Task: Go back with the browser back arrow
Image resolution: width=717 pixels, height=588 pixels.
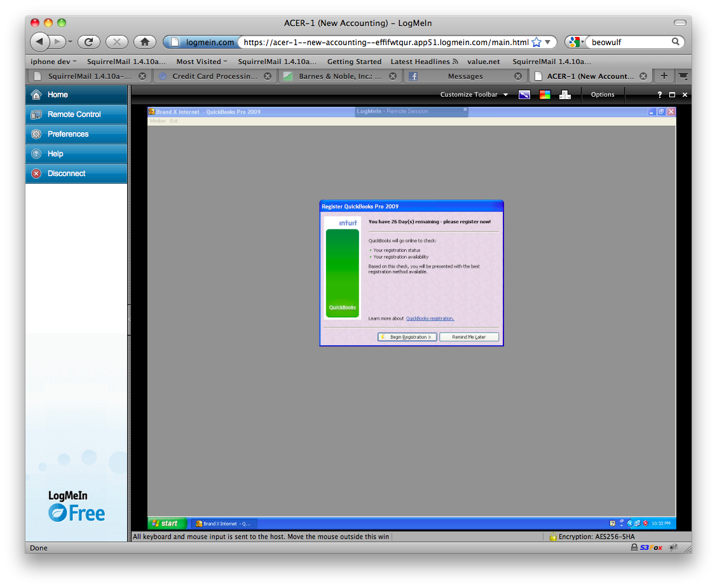Action: (39, 42)
